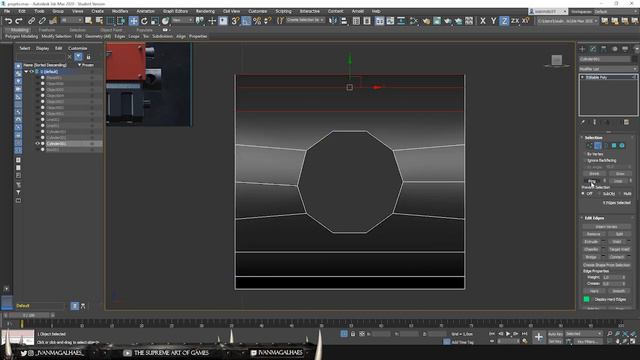The image size is (640, 360).
Task: Click the object color swatch beside name field
Action: coord(634,59)
